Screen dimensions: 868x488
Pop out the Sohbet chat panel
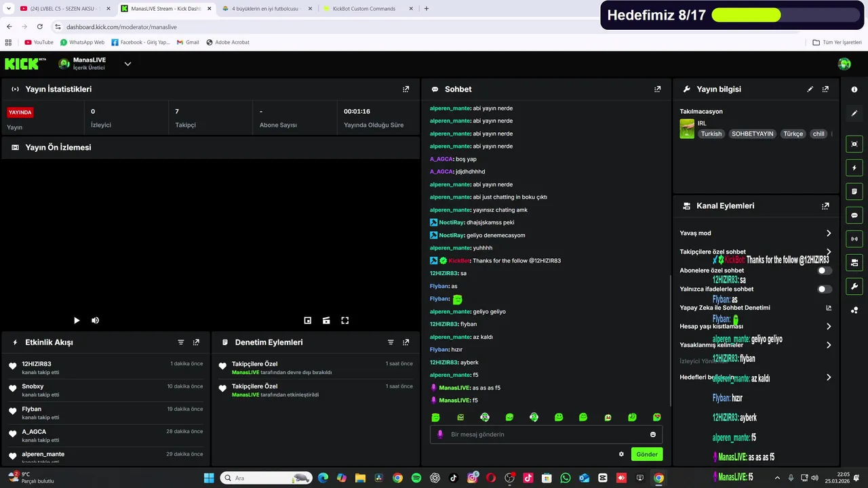657,89
